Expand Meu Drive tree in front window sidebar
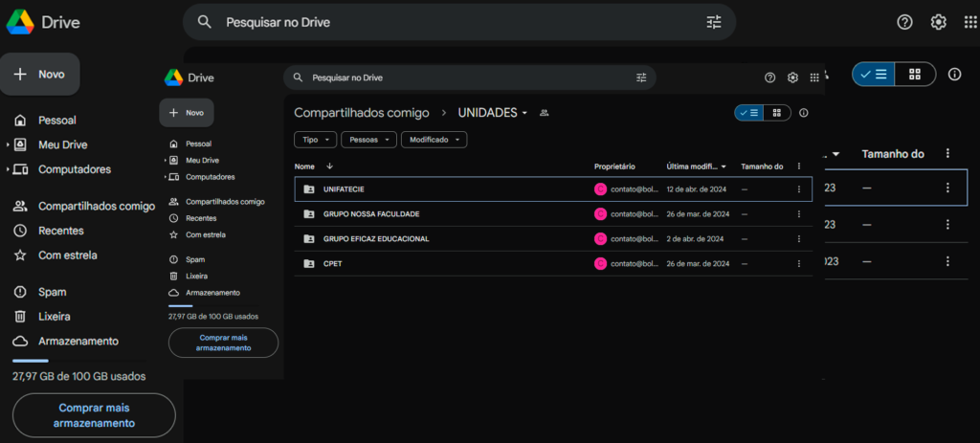The image size is (980, 443). (x=166, y=161)
